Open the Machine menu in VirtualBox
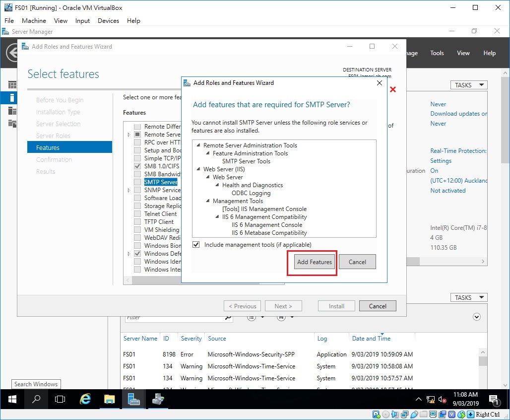 (34, 20)
